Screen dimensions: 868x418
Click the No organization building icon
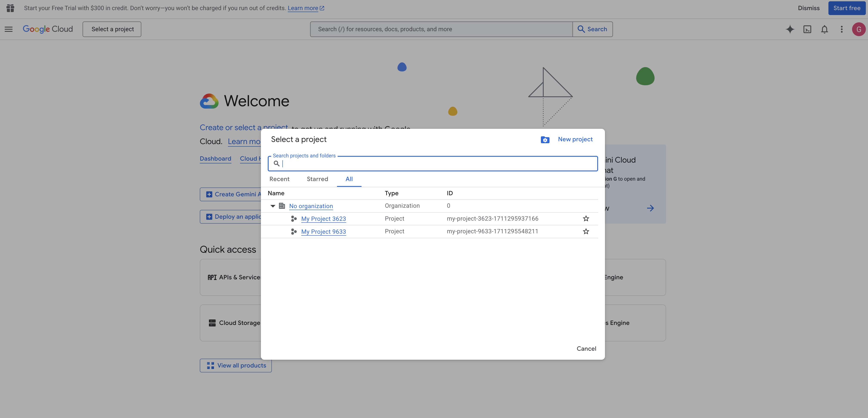pyautogui.click(x=282, y=206)
